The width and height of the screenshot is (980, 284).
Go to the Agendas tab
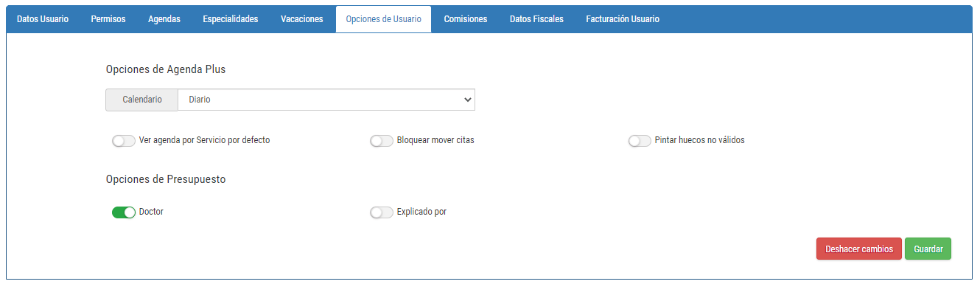(164, 19)
